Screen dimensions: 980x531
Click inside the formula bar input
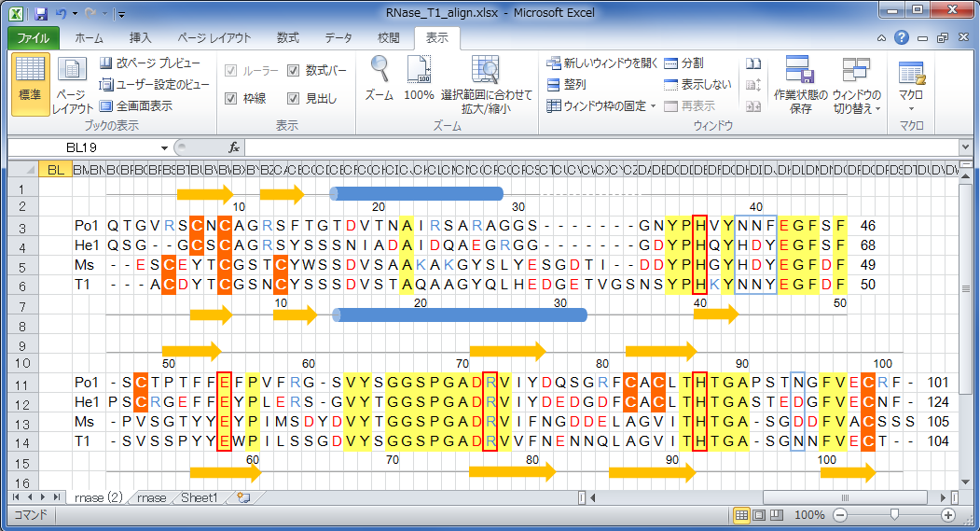[x=597, y=147]
